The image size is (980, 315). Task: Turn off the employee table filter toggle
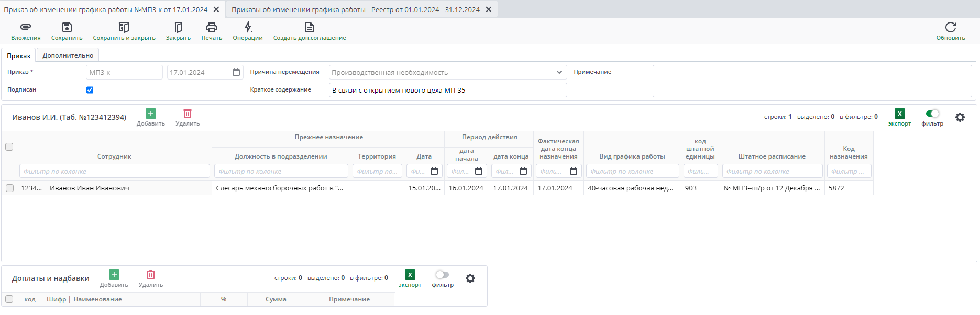click(932, 114)
